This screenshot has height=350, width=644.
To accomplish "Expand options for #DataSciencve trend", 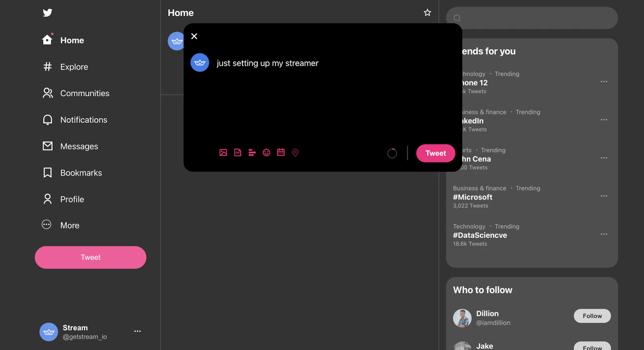I will point(604,234).
